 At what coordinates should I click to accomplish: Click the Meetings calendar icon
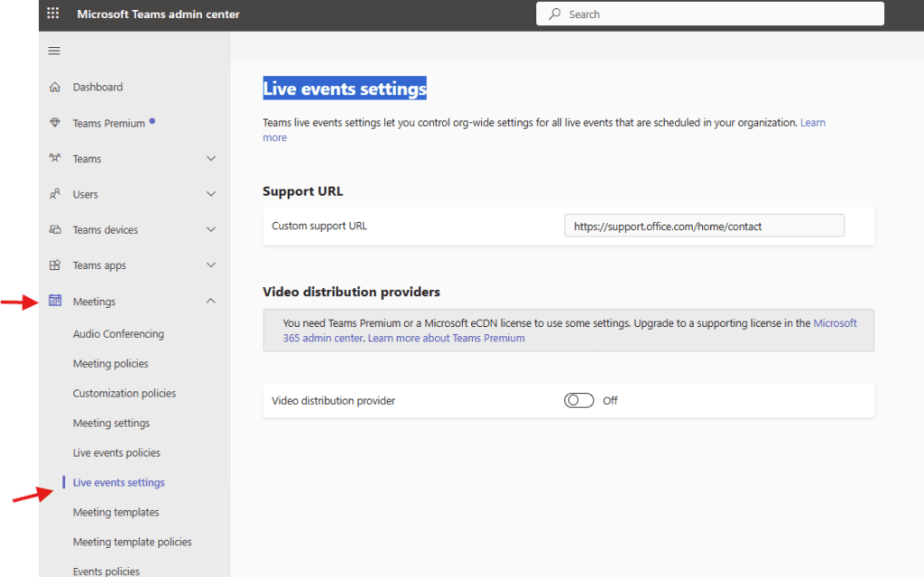click(55, 301)
